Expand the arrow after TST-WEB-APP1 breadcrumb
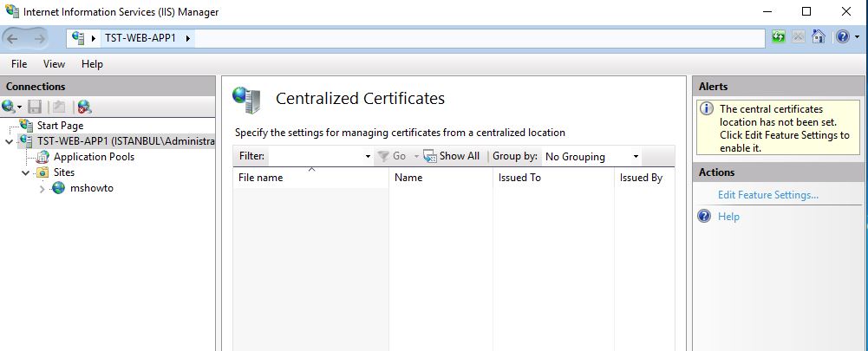The width and height of the screenshot is (868, 351). [x=188, y=38]
